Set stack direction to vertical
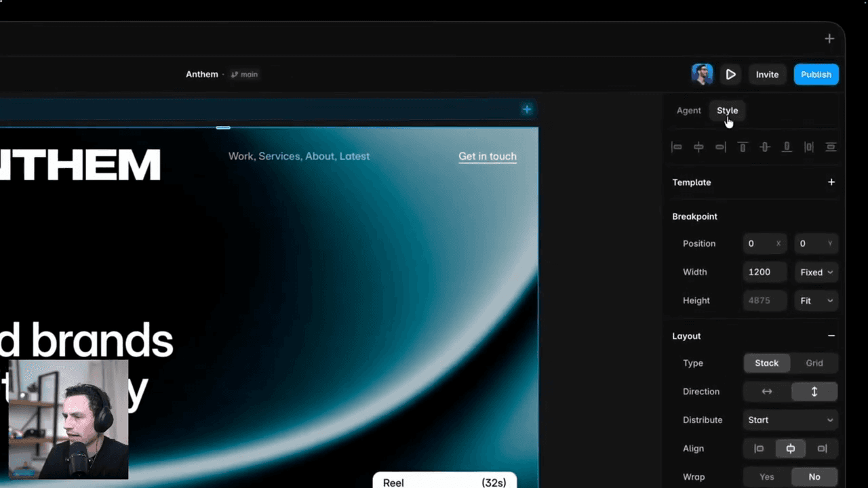Viewport: 868px width, 488px height. [814, 392]
